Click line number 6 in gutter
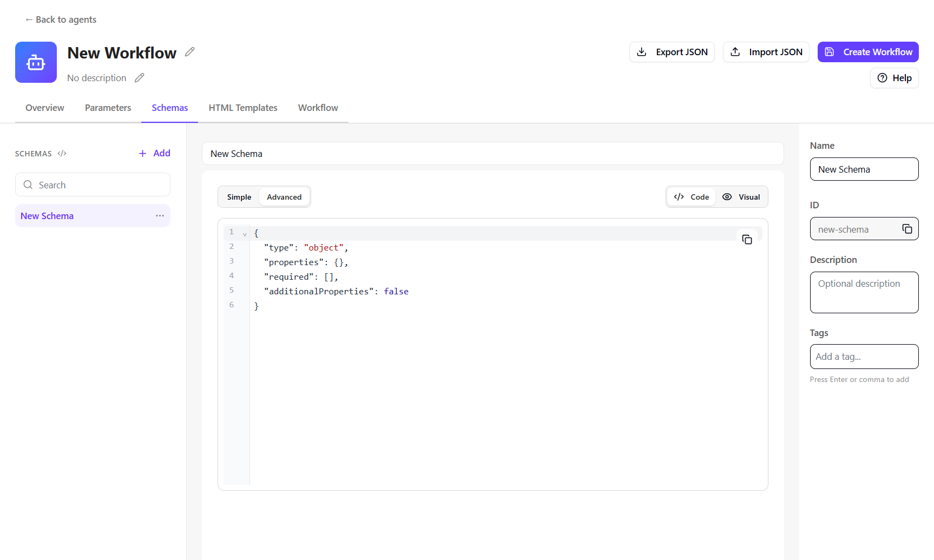 (232, 305)
